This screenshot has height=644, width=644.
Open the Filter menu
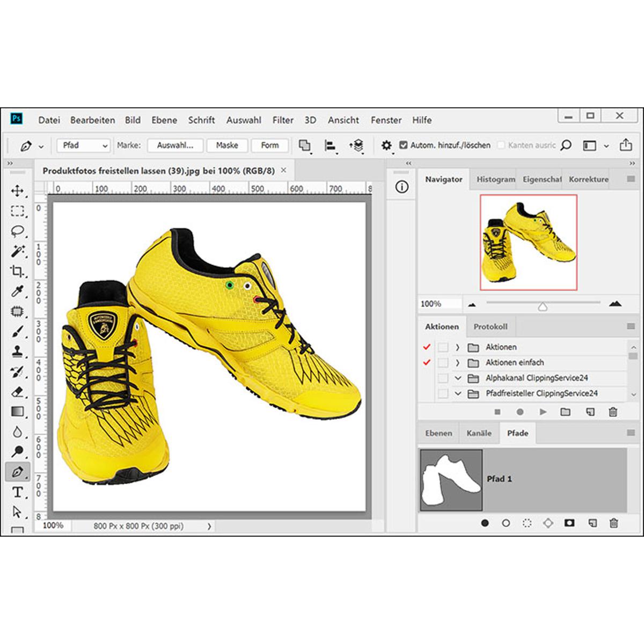(283, 120)
